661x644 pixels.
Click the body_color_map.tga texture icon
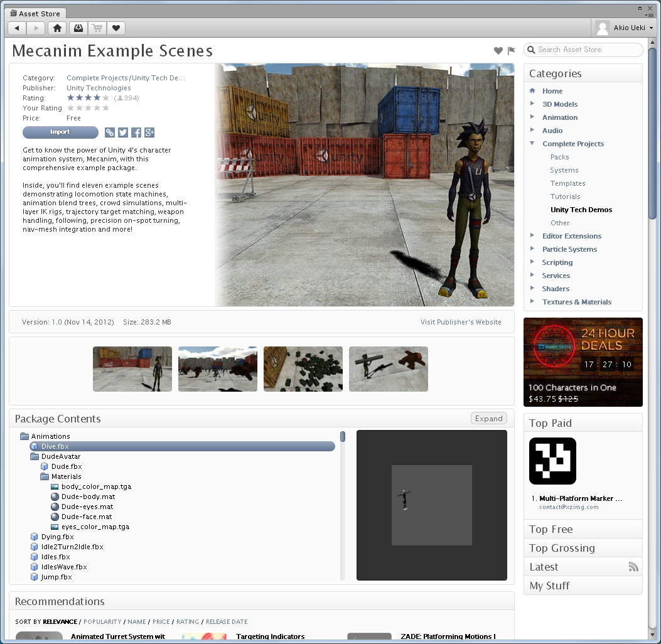(55, 487)
